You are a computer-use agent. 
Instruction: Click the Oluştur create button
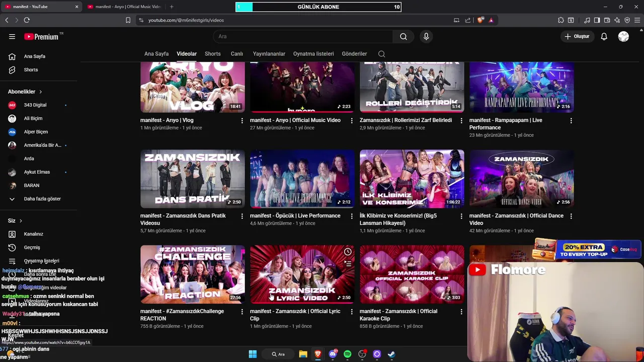[577, 36]
